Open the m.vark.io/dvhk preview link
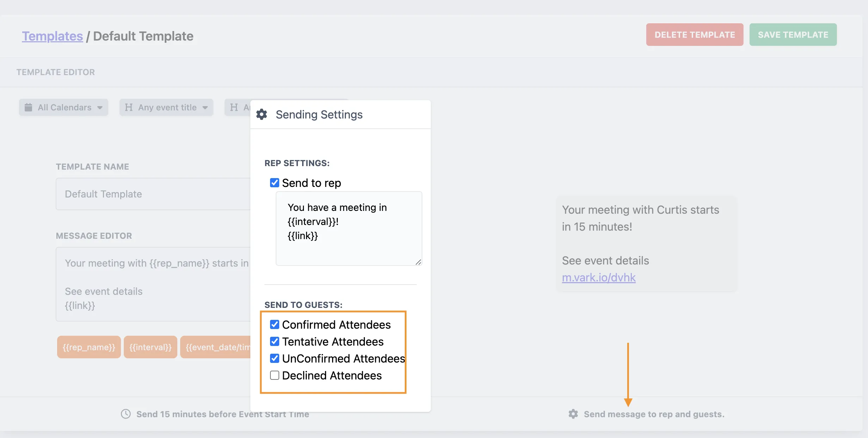The width and height of the screenshot is (868, 438). [x=599, y=278]
